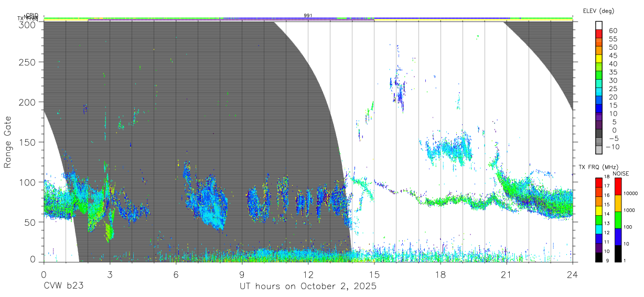
Task: Click the 'ELEV (deg)' color bar title
Action: pos(599,10)
